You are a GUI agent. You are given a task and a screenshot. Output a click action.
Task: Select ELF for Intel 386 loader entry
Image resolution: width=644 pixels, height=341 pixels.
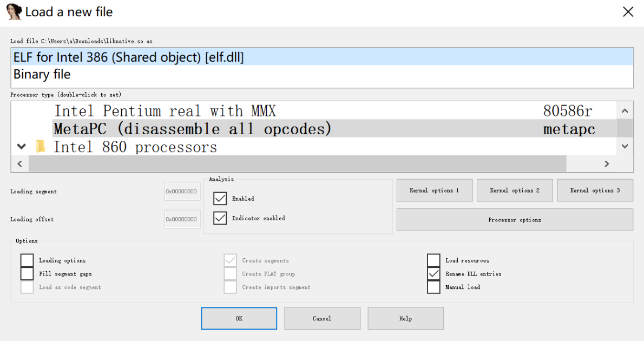click(x=129, y=57)
